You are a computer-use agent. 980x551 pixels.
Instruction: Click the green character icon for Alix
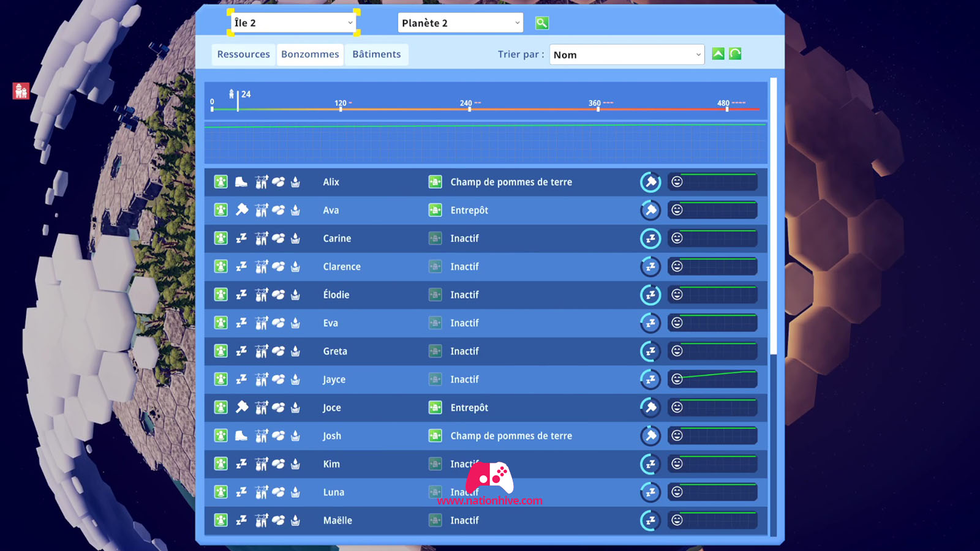click(221, 182)
